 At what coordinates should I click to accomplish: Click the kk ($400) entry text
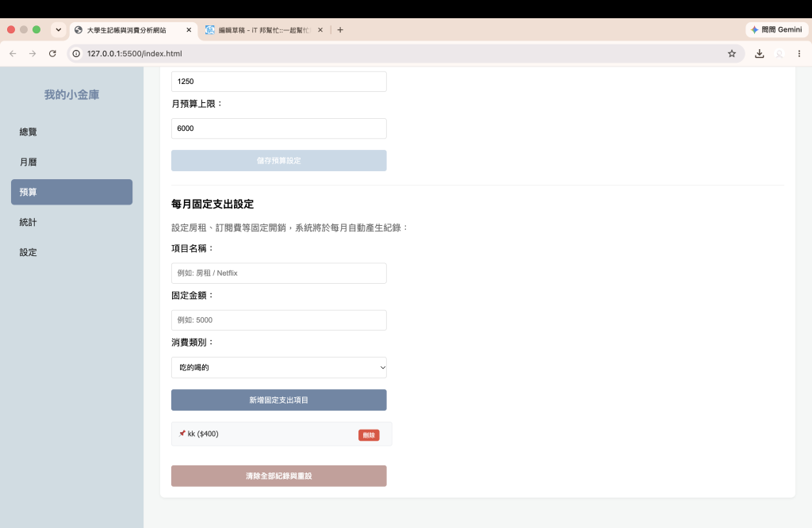(x=203, y=434)
